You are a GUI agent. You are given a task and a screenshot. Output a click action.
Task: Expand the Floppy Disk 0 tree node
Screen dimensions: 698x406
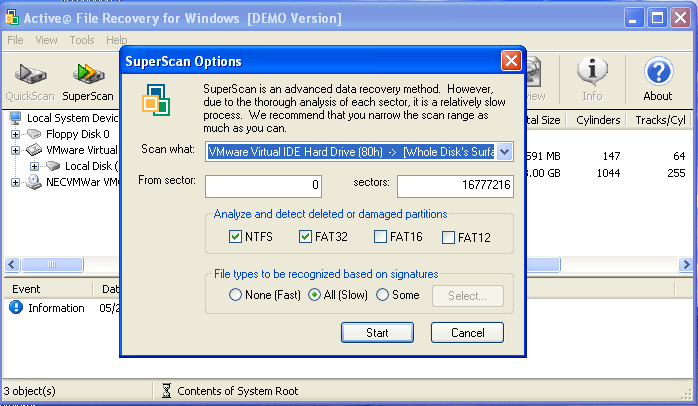tap(16, 134)
